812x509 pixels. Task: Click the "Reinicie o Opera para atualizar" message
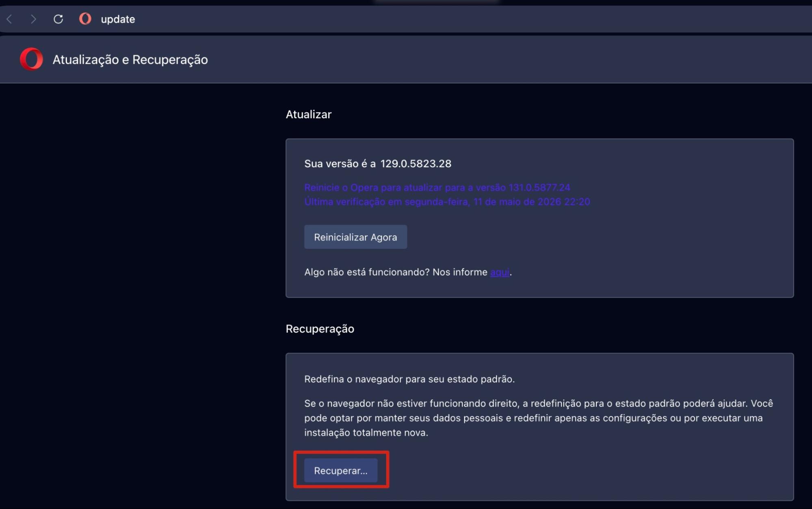point(437,187)
